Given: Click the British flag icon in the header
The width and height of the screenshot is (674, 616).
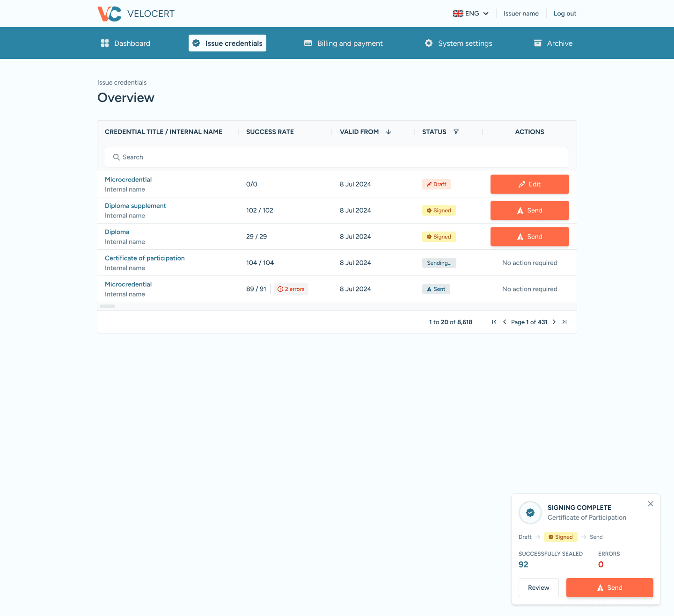Looking at the screenshot, I should tap(458, 13).
